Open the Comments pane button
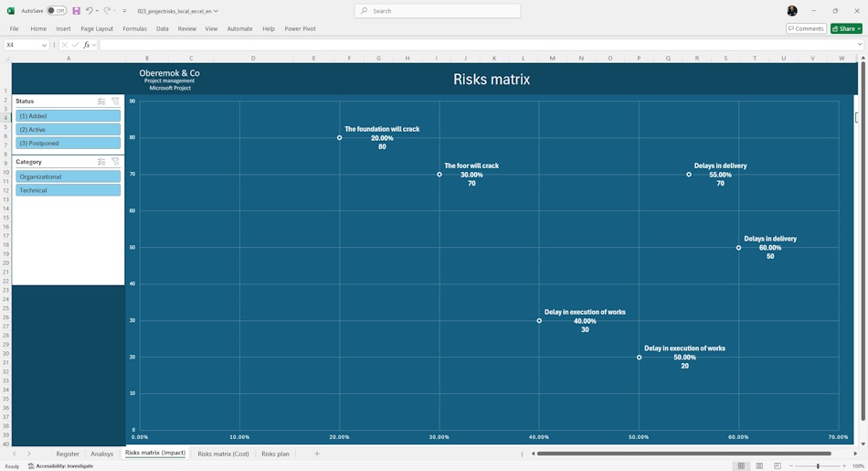868x471 pixels. coord(806,29)
